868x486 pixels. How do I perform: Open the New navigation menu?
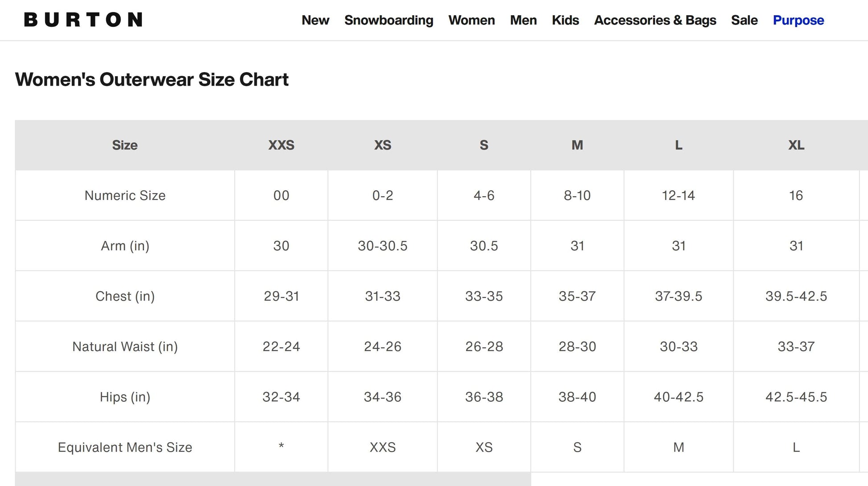(315, 21)
